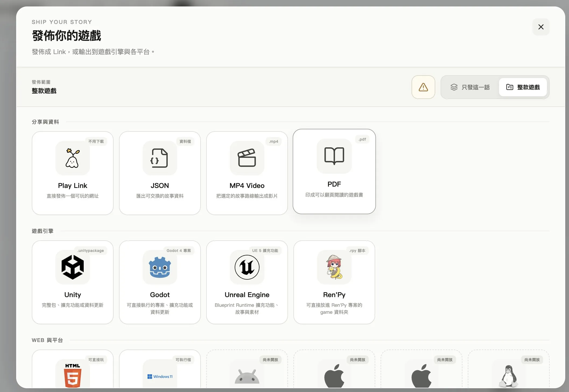
Task: Open the warning triangle notice
Action: (x=423, y=87)
